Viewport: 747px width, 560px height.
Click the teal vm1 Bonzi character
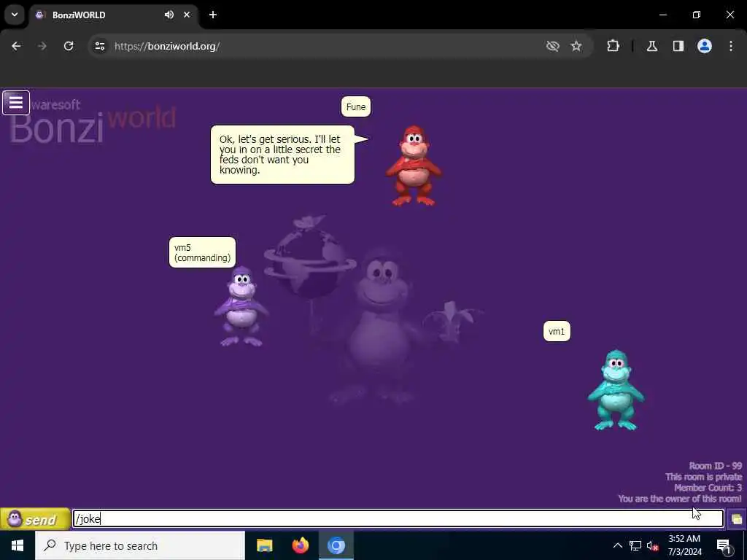click(616, 390)
